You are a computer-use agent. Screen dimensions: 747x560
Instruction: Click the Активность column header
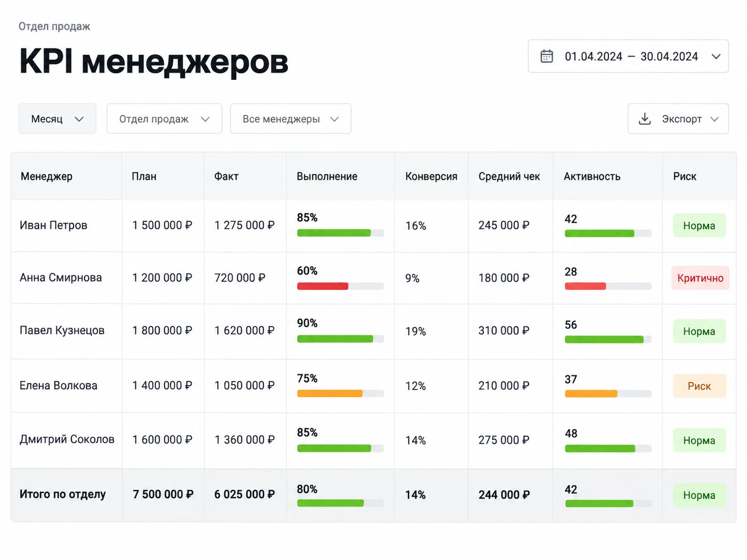click(x=592, y=176)
